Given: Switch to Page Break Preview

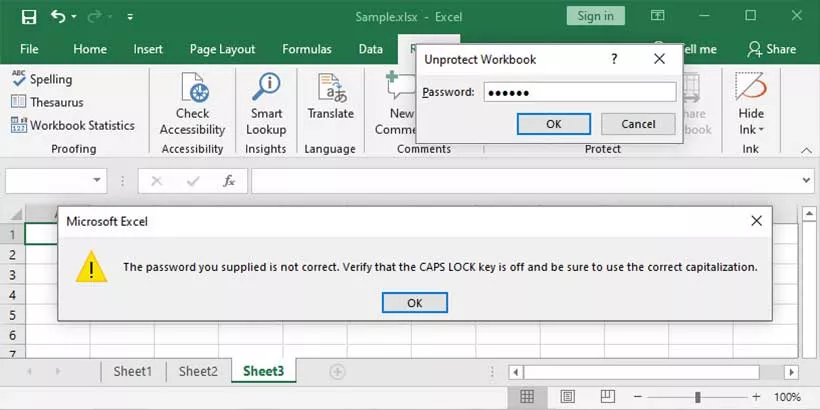Looking at the screenshot, I should pos(608,396).
